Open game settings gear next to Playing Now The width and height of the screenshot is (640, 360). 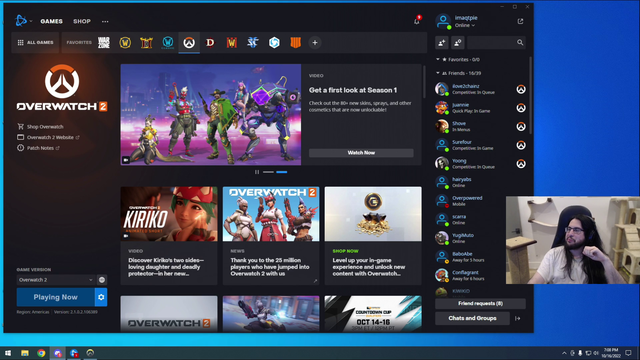click(x=101, y=297)
